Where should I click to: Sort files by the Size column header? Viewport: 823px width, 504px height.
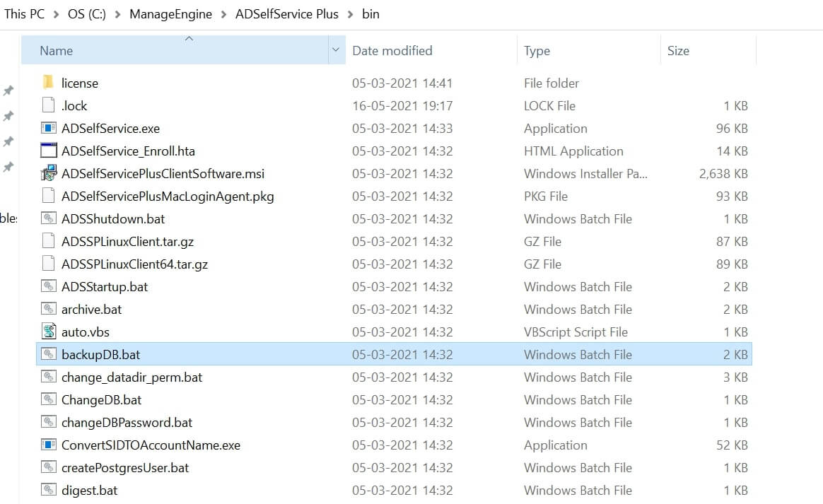tap(677, 50)
